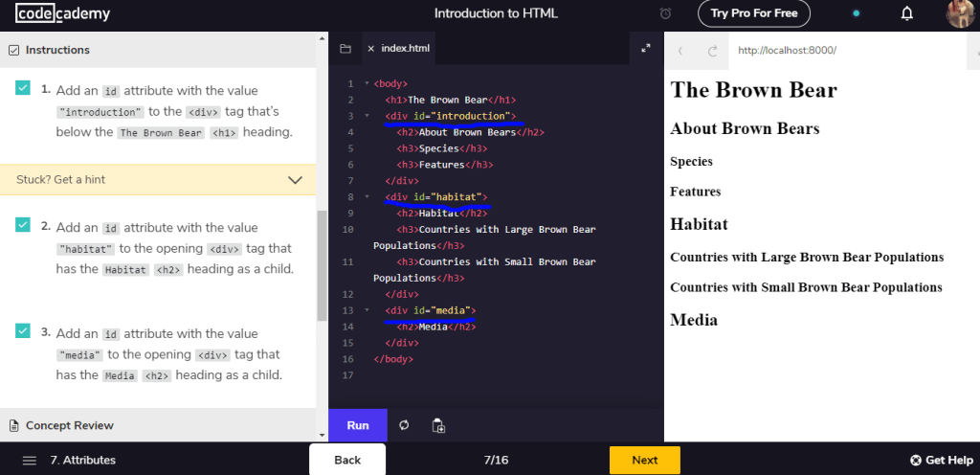Collapse the body tag on line 1
980x475 pixels.
366,83
